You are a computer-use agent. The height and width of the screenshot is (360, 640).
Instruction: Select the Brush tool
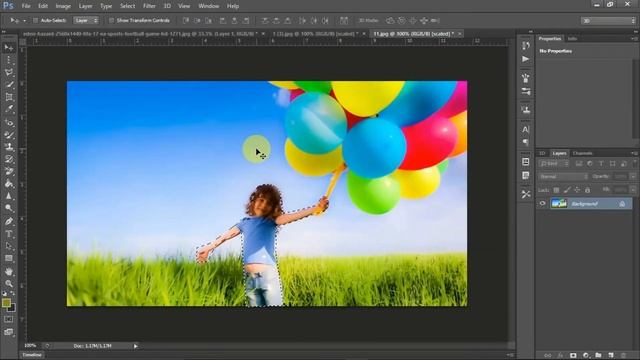[x=9, y=135]
